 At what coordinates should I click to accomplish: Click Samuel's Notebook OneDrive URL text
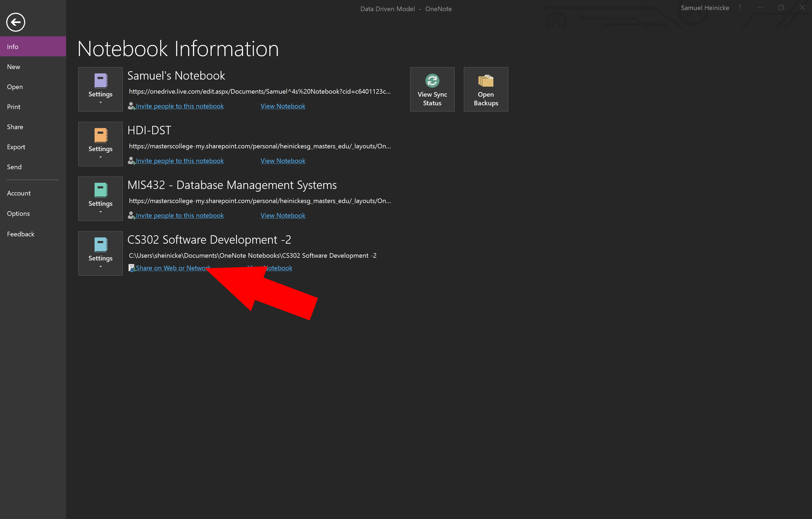click(x=259, y=91)
